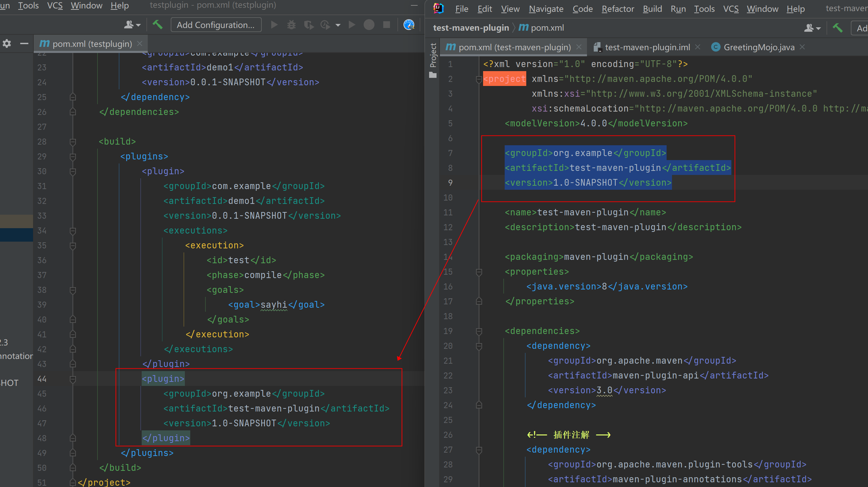868x487 pixels.
Task: Open the Project tool window sidebar
Action: (x=433, y=61)
